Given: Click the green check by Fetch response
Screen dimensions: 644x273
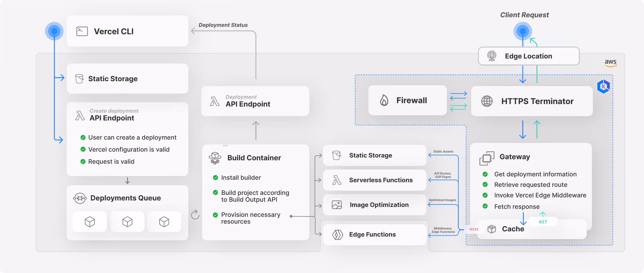Looking at the screenshot, I should (485, 206).
